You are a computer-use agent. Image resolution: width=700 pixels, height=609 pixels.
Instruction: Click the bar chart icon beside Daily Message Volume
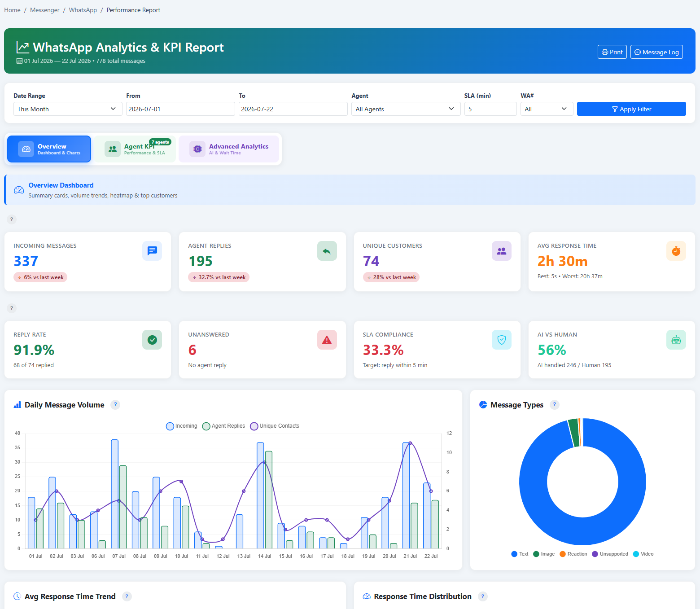[17, 405]
